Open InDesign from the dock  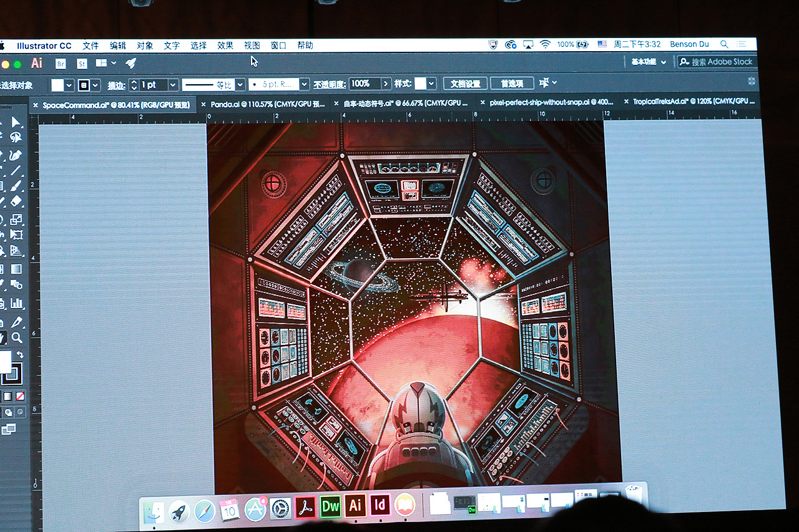point(380,505)
